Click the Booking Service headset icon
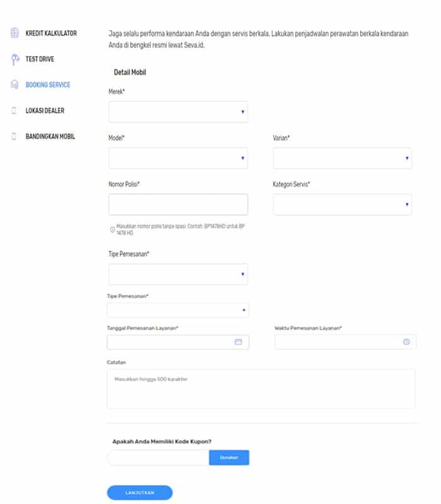The image size is (441, 504). pyautogui.click(x=14, y=84)
